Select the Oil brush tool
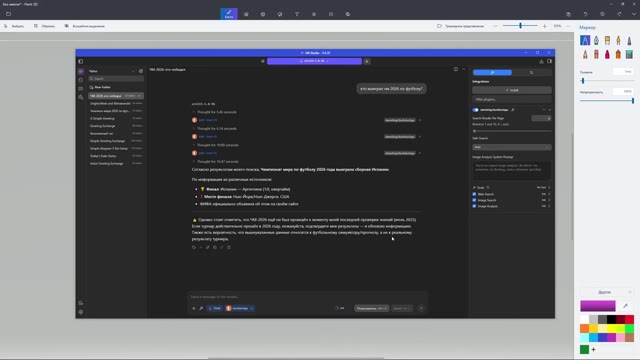640x360 pixels. click(x=607, y=40)
